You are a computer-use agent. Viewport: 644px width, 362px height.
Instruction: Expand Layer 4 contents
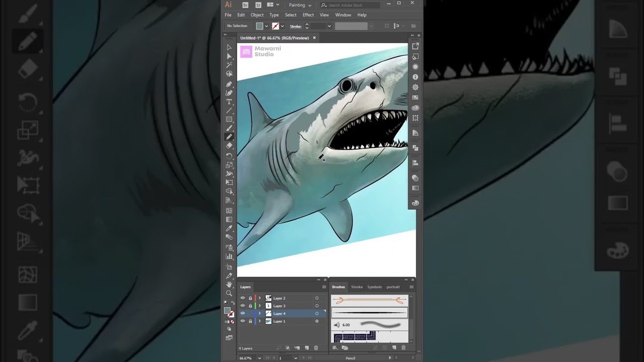click(x=260, y=313)
